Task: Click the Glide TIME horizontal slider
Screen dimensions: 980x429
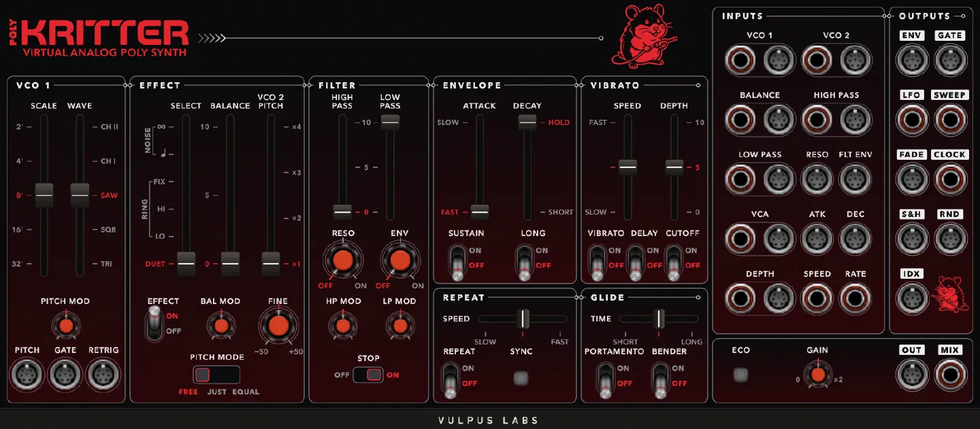Action: pyautogui.click(x=659, y=319)
